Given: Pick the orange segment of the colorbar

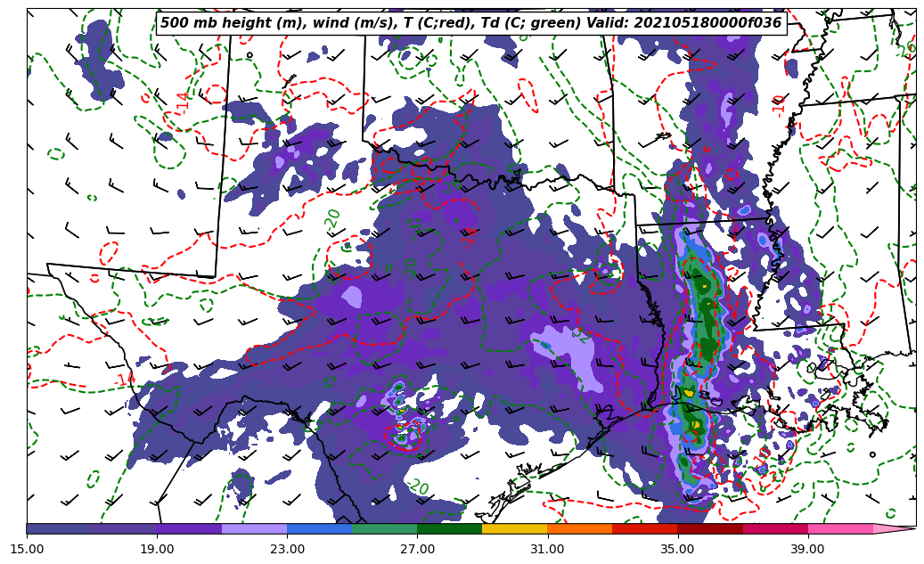Looking at the screenshot, I should [580, 528].
